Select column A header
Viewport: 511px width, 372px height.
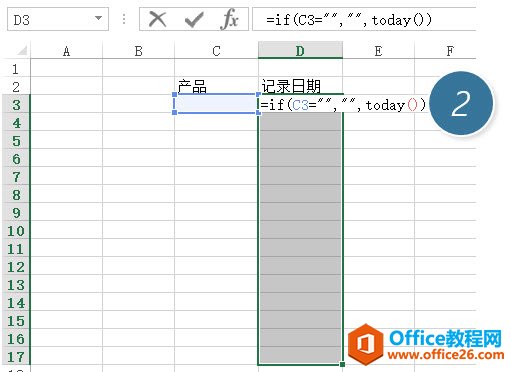tap(66, 50)
